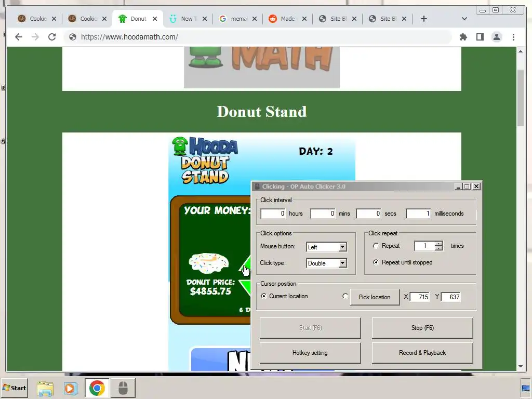This screenshot has width=532, height=399.
Task: Select the Repeat times radio button
Action: [376, 246]
